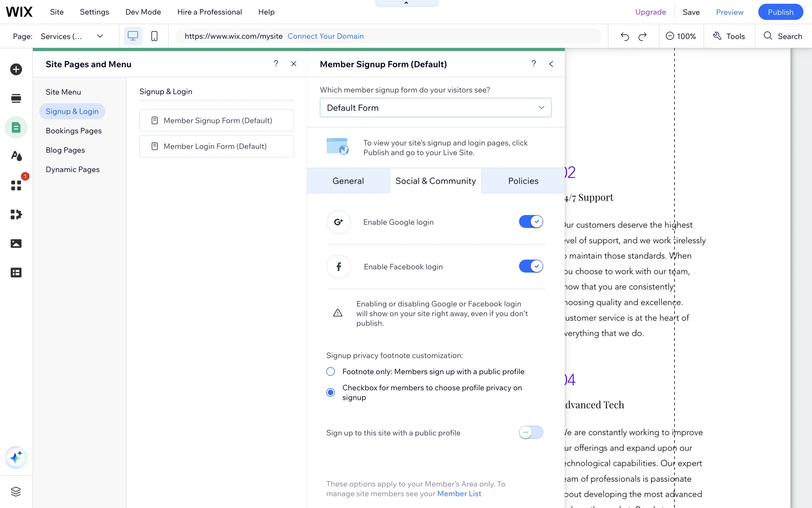Open the CMS table icon in sidebar
This screenshot has width=812, height=508.
[16, 273]
